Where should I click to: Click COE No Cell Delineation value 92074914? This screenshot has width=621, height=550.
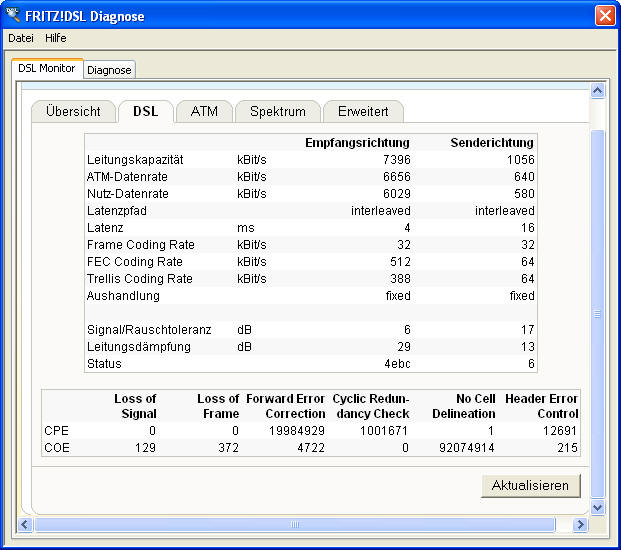pos(467,448)
